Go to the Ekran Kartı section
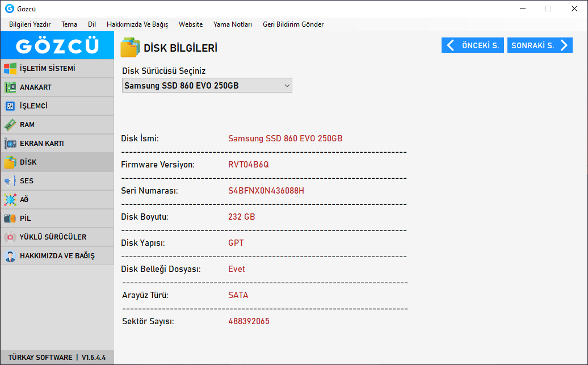 (57, 144)
